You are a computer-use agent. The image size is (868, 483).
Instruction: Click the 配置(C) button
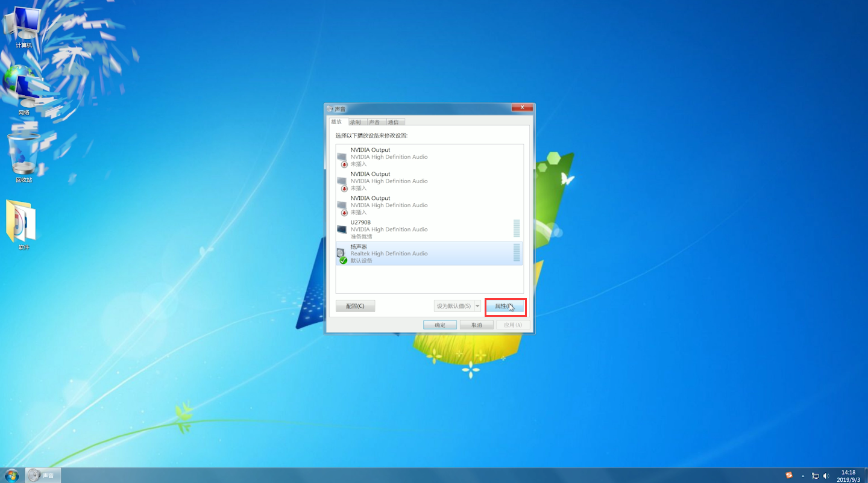pos(355,306)
